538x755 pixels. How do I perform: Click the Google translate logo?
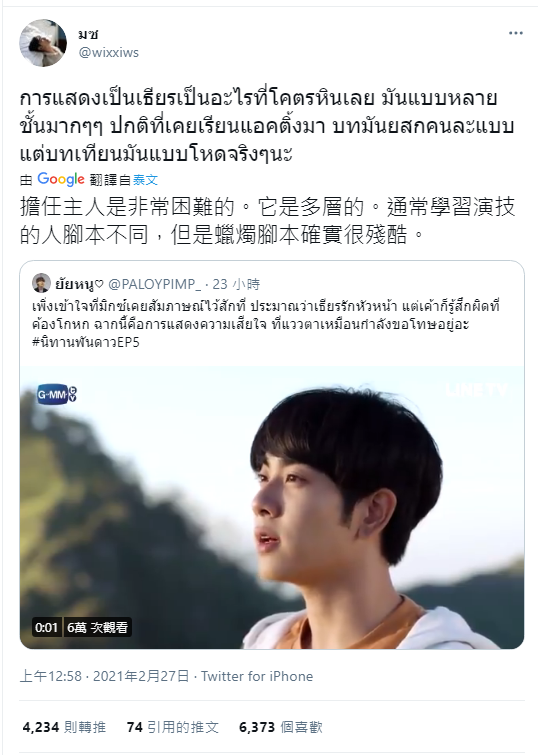click(61, 179)
